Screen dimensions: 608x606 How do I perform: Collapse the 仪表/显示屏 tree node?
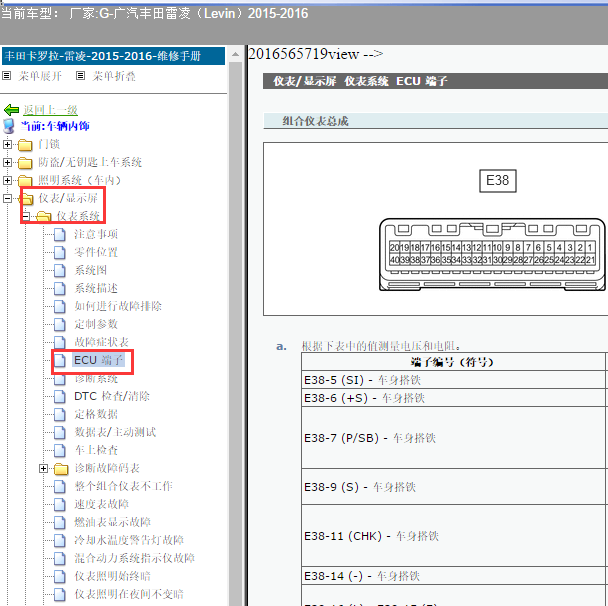[7, 199]
